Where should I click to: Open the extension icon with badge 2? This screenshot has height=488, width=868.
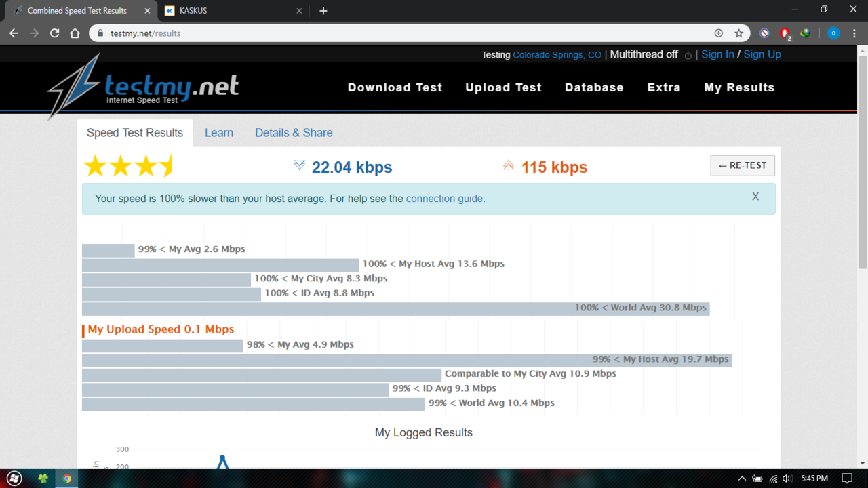click(x=785, y=33)
